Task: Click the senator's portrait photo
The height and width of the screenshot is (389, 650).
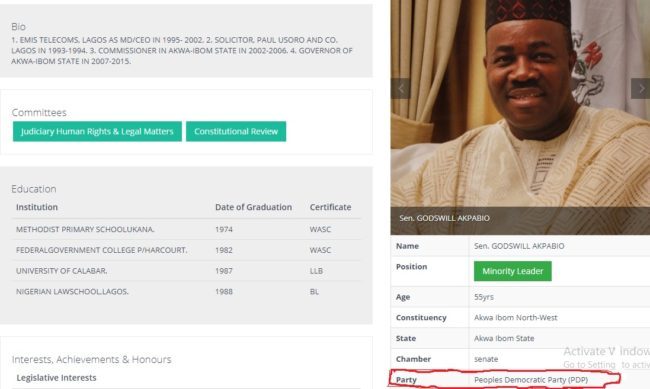Action: [520, 104]
